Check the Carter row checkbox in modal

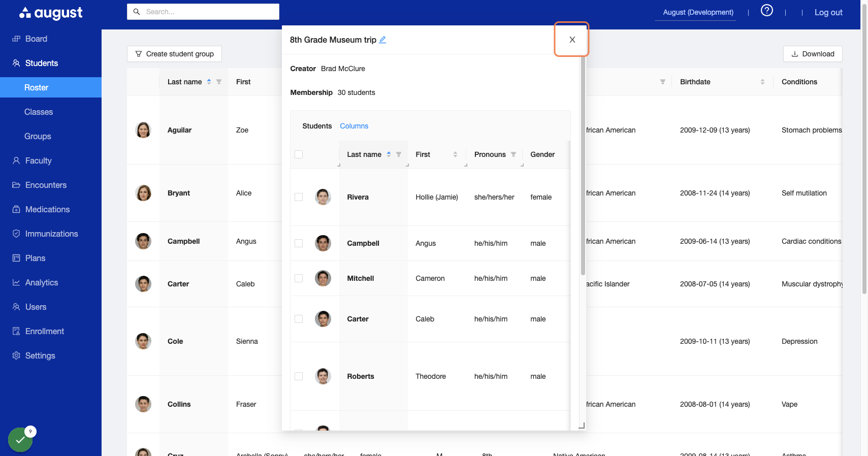299,319
